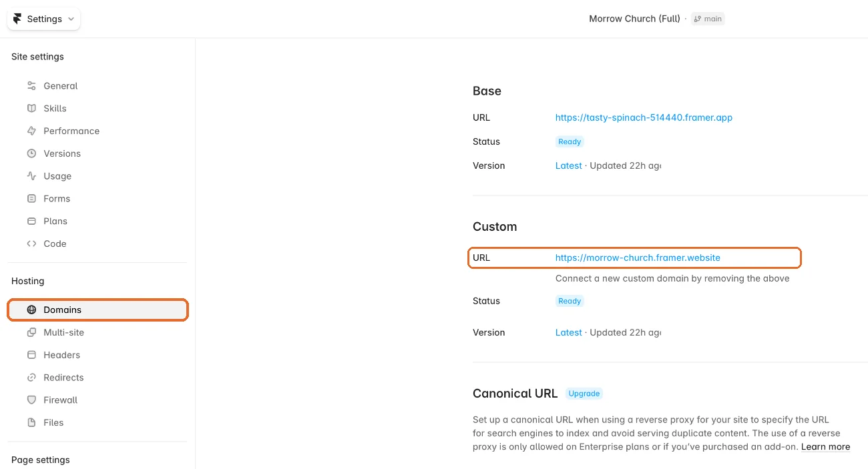
Task: Click Latest version link under Base
Action: tap(568, 165)
